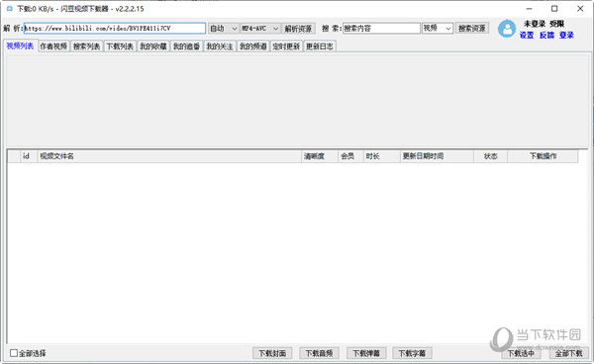Click the 下载选中 button
The height and width of the screenshot is (364, 594).
[522, 353]
